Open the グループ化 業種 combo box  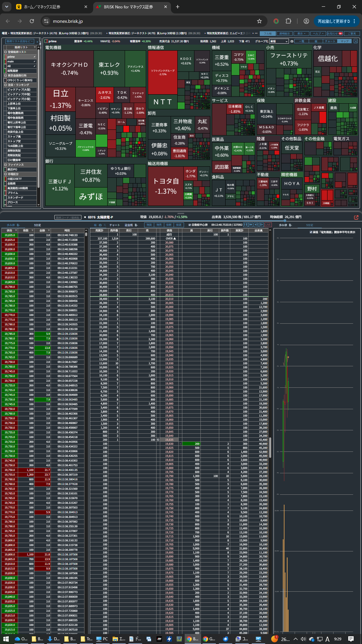pyautogui.click(x=279, y=41)
